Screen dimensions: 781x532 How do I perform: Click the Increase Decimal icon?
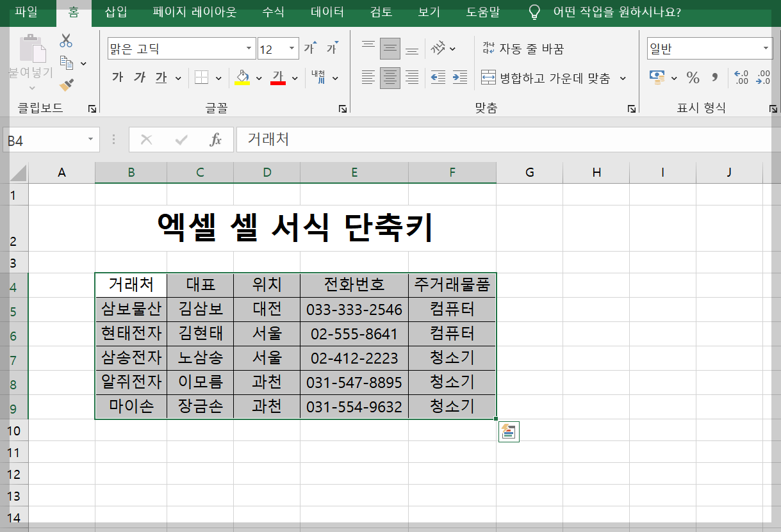[741, 77]
